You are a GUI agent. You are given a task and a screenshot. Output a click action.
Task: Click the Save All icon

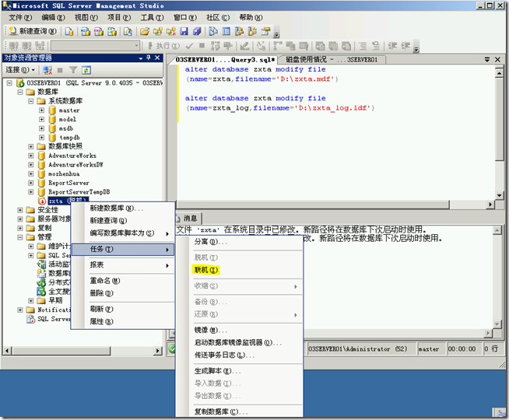[197, 31]
